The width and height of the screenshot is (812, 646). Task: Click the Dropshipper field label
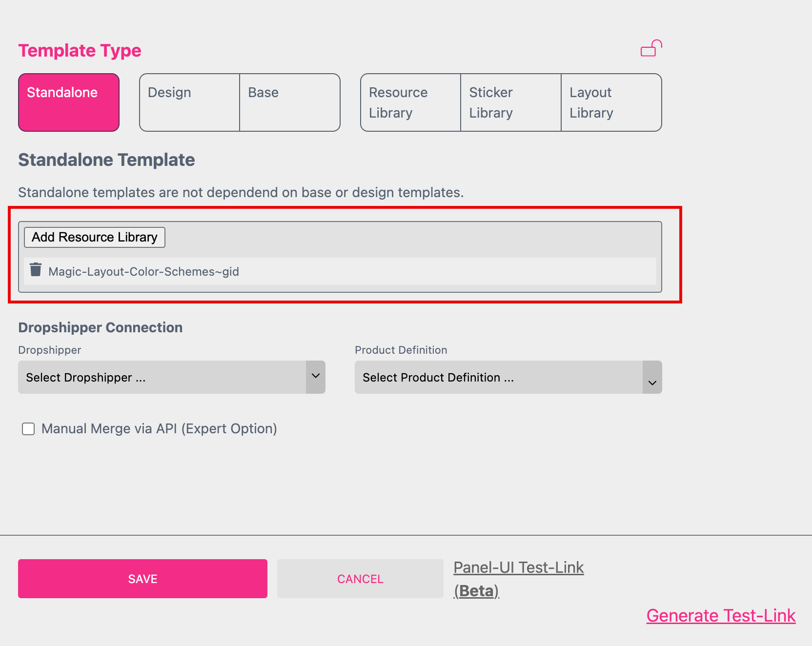pyautogui.click(x=50, y=350)
